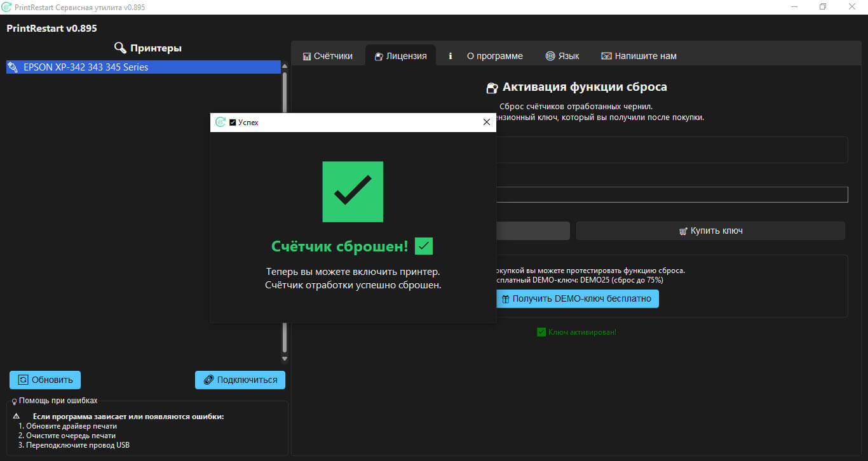
Task: Click the printer list vertical scrollbar thumb
Action: click(x=285, y=213)
